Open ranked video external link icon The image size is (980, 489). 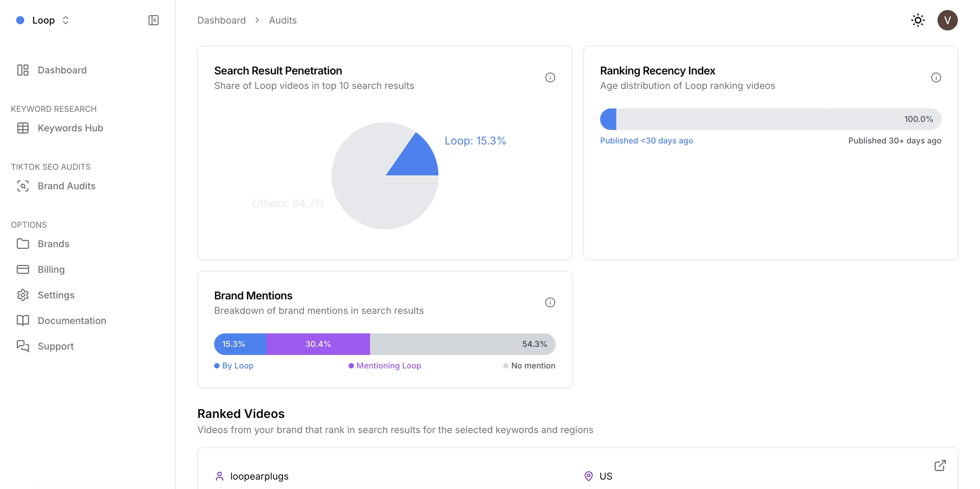(x=940, y=465)
